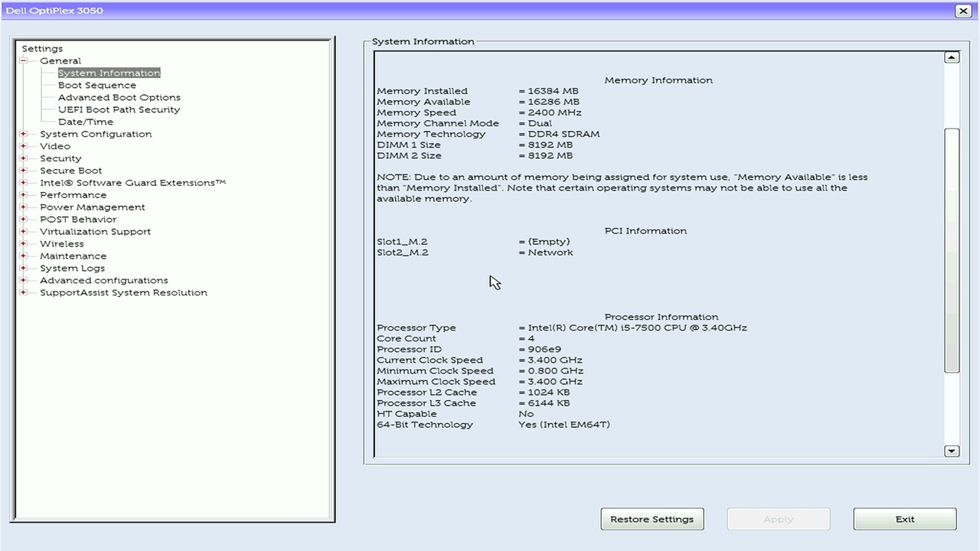Click the vertical scrollbar thumb
Viewport: 980px width, 551px height.
point(952,250)
